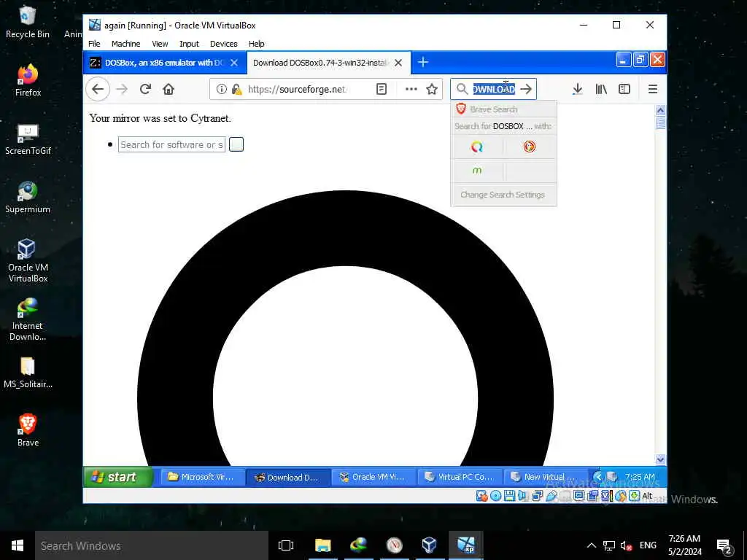747x560 pixels.
Task: Toggle the Firefox sidebar
Action: coord(624,89)
